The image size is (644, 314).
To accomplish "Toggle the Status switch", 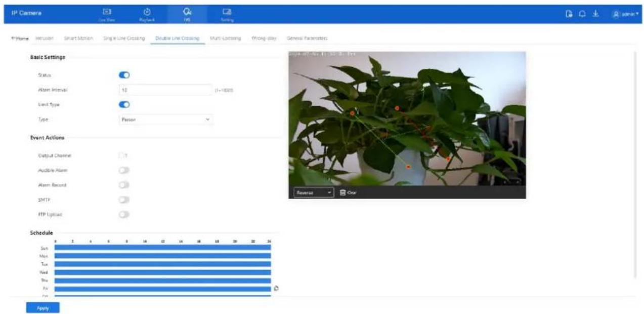I will pyautogui.click(x=124, y=75).
